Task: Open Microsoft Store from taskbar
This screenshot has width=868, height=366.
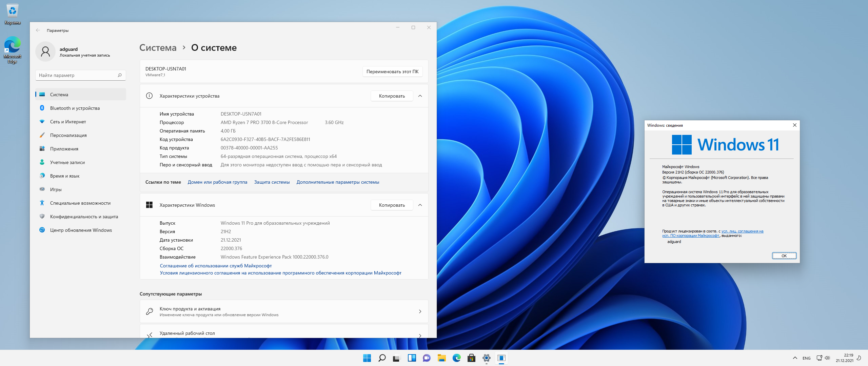Action: [471, 358]
